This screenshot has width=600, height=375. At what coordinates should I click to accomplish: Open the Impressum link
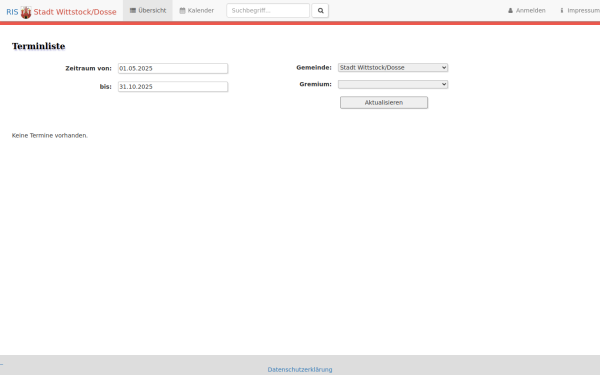(x=580, y=10)
